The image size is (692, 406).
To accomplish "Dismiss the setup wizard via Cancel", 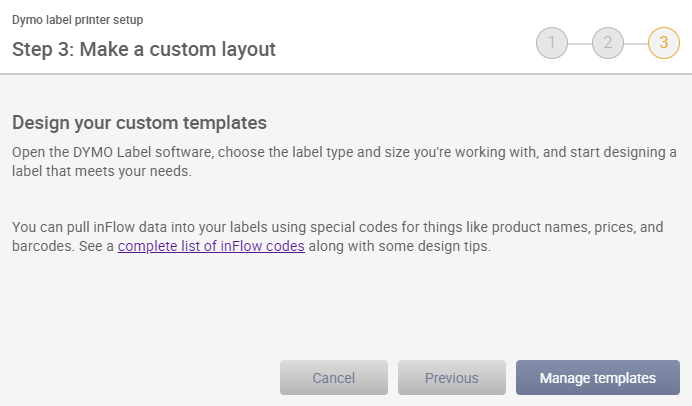I will click(334, 378).
